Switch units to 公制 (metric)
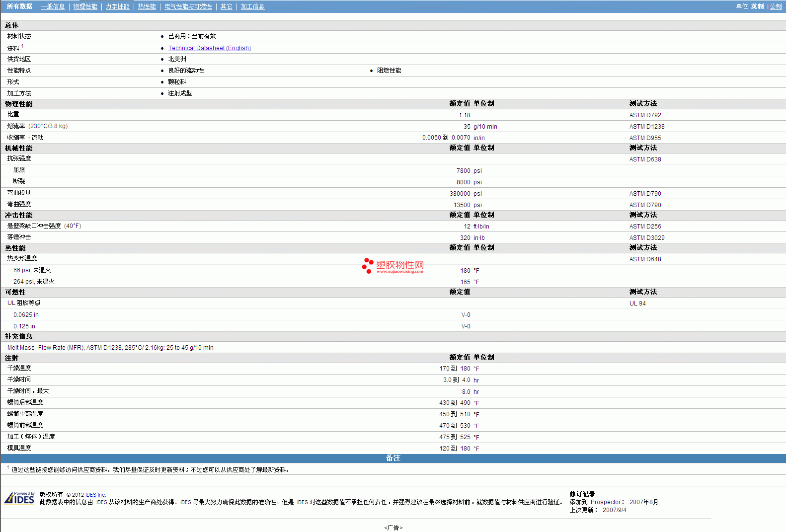786x532 pixels. (776, 6)
